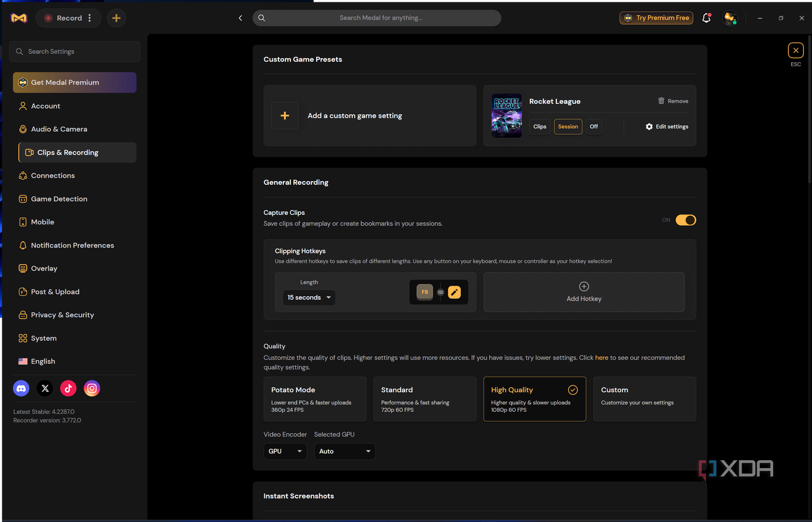The height and width of the screenshot is (522, 812).
Task: Open Privacy & Security settings
Action: tap(75, 315)
